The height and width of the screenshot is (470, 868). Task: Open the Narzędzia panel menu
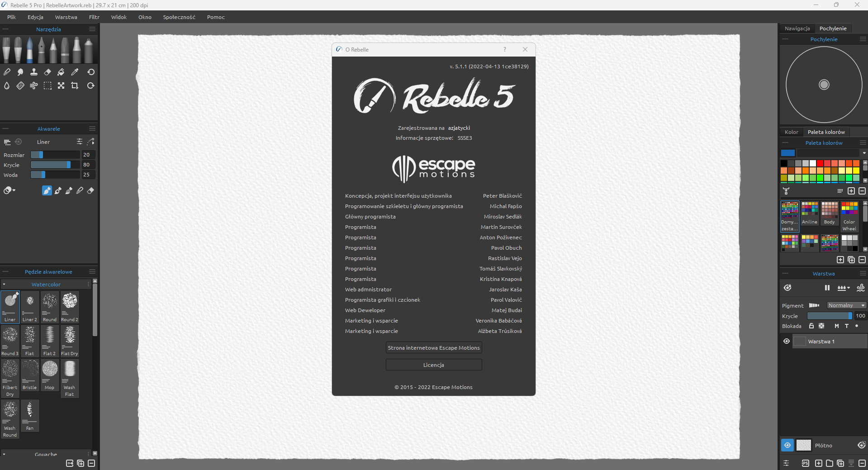point(92,29)
